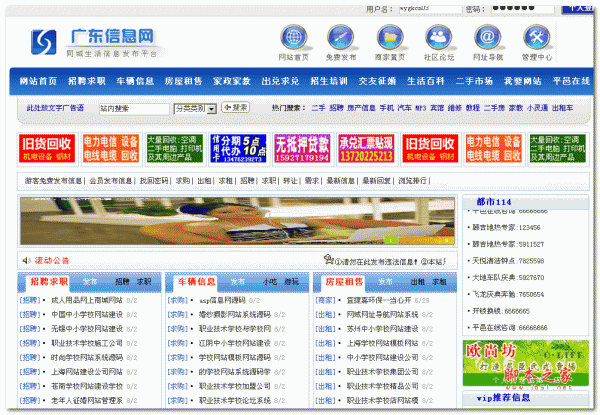600x415 pixels.
Task: Click hot search link 手机
Action: click(x=386, y=108)
